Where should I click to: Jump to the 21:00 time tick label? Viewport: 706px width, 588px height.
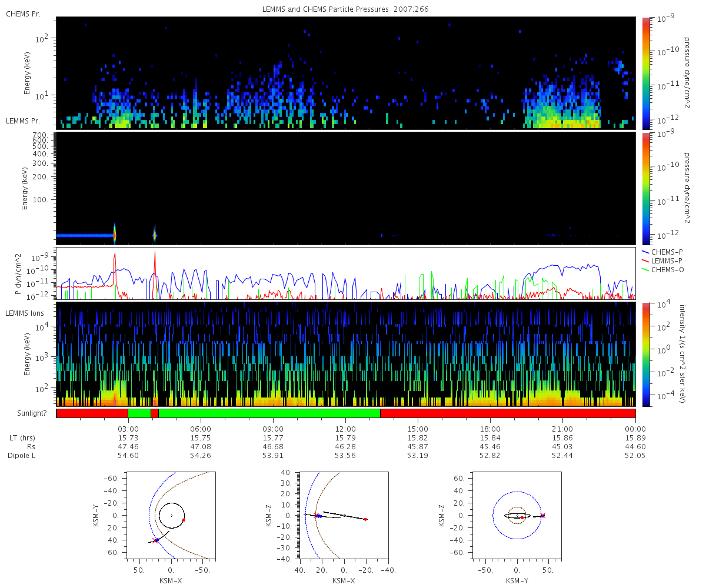pyautogui.click(x=562, y=429)
